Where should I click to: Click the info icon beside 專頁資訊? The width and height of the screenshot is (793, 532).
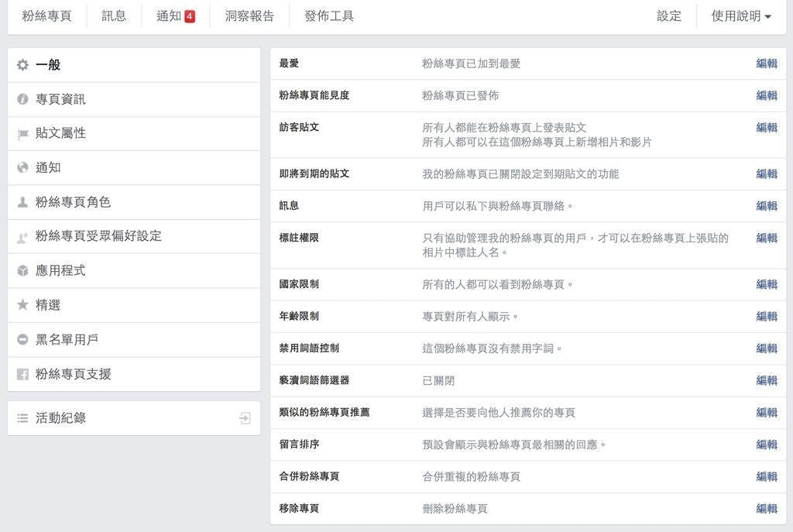[x=22, y=100]
